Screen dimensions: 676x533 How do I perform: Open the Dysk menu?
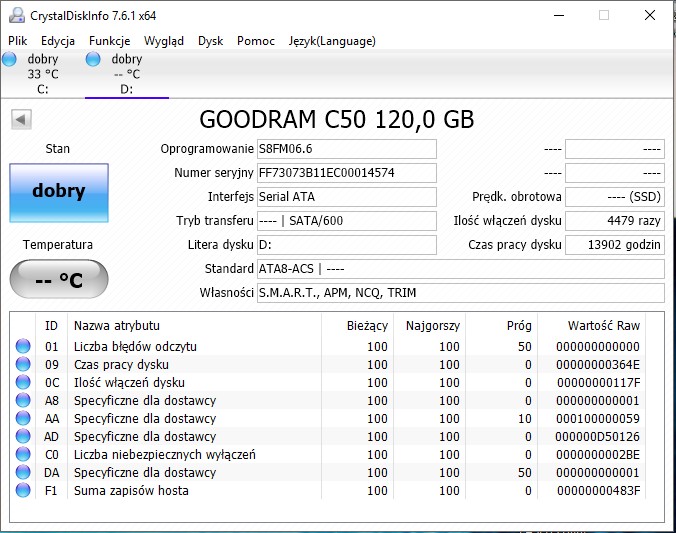[x=210, y=41]
